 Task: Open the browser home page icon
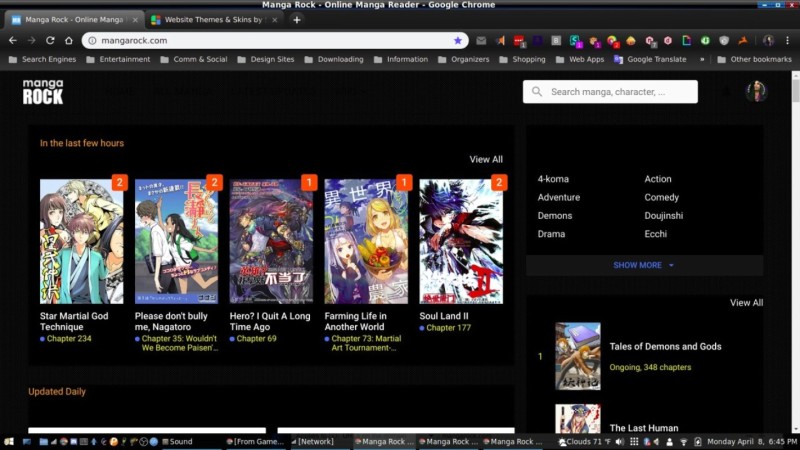coord(69,40)
